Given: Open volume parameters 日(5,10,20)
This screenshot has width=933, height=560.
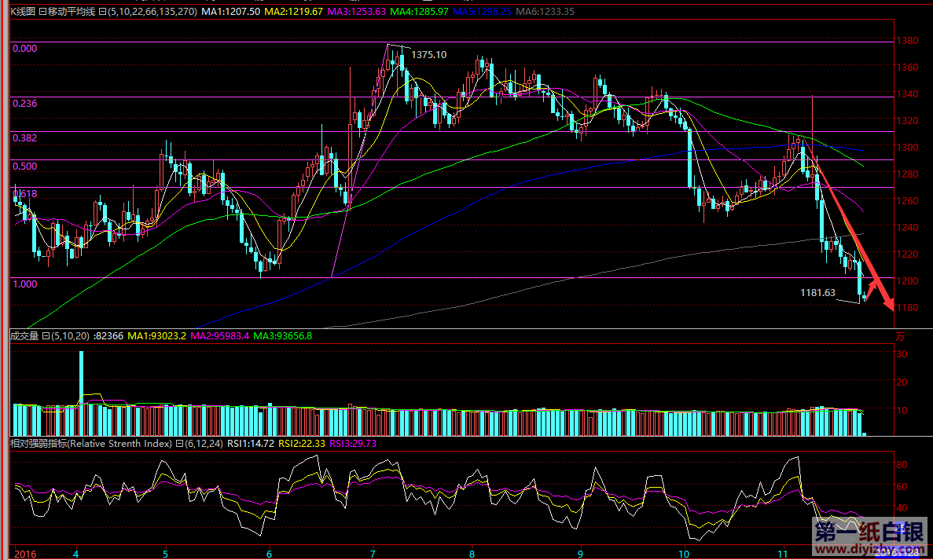Looking at the screenshot, I should pyautogui.click(x=65, y=336).
